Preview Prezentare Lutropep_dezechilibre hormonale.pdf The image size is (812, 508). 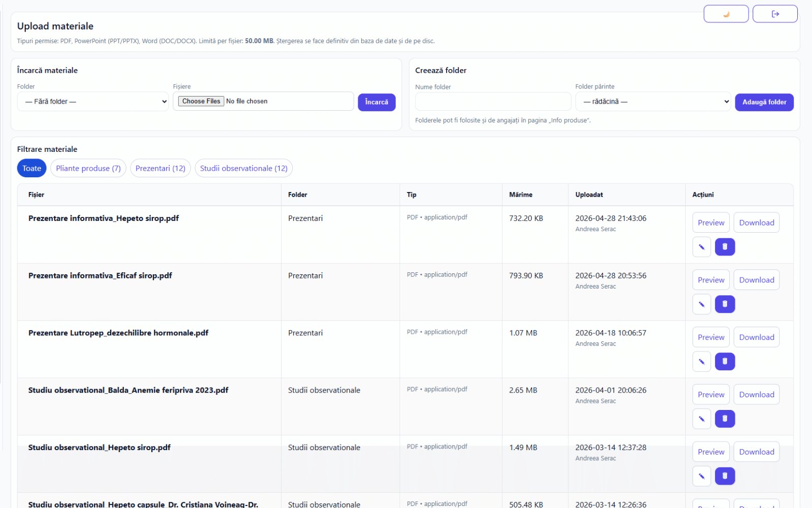point(711,337)
